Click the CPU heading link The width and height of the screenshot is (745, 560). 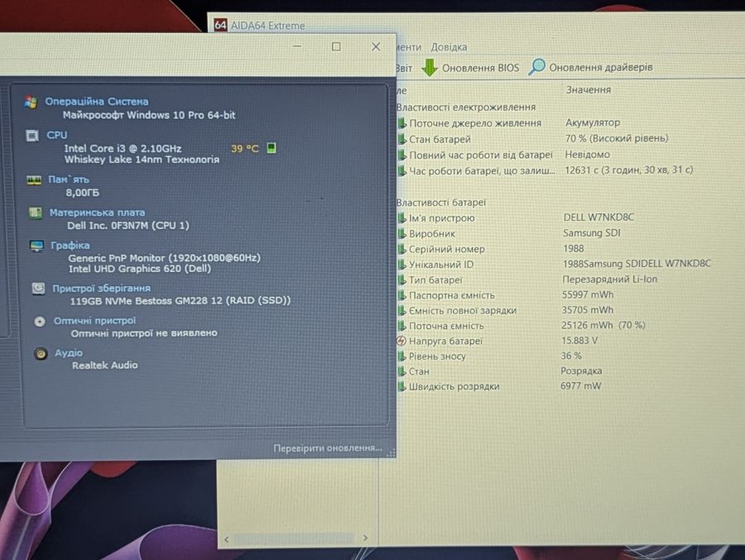pyautogui.click(x=56, y=135)
